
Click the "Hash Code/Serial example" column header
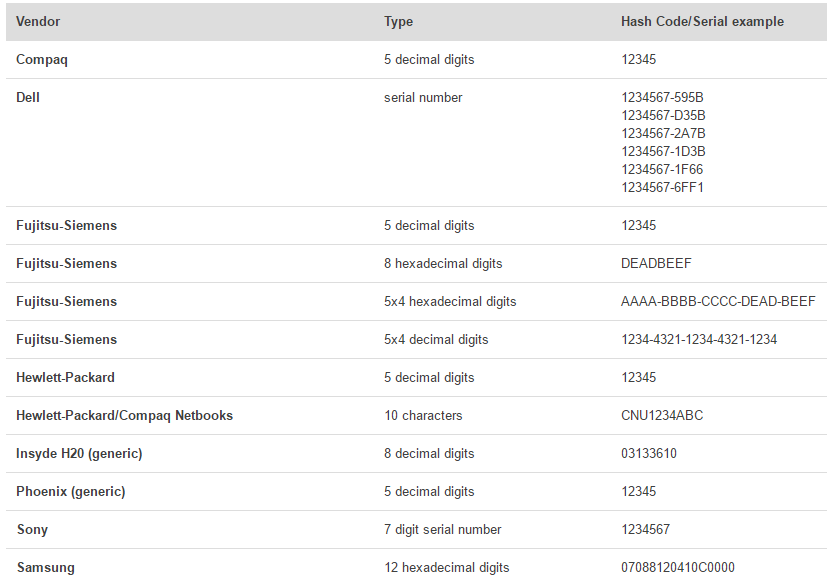click(702, 22)
